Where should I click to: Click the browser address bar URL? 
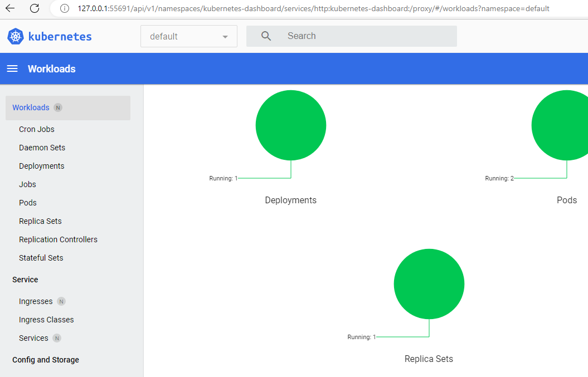[x=313, y=8]
